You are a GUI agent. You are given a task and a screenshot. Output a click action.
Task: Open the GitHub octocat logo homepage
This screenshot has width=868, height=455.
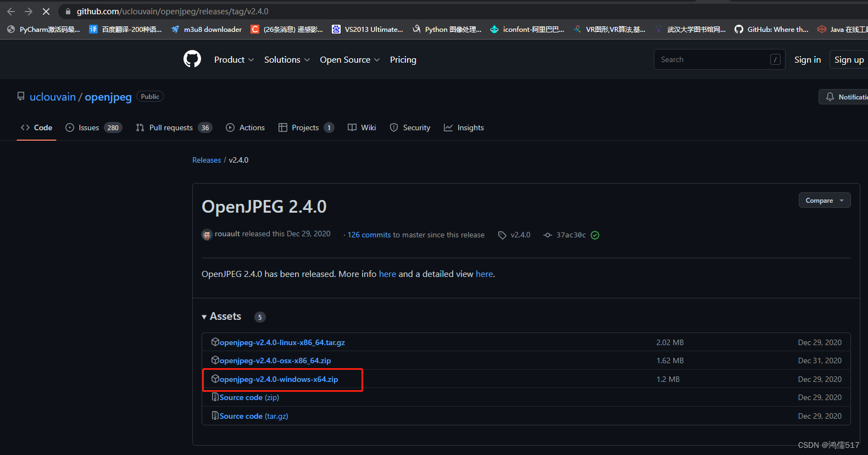pyautogui.click(x=192, y=59)
